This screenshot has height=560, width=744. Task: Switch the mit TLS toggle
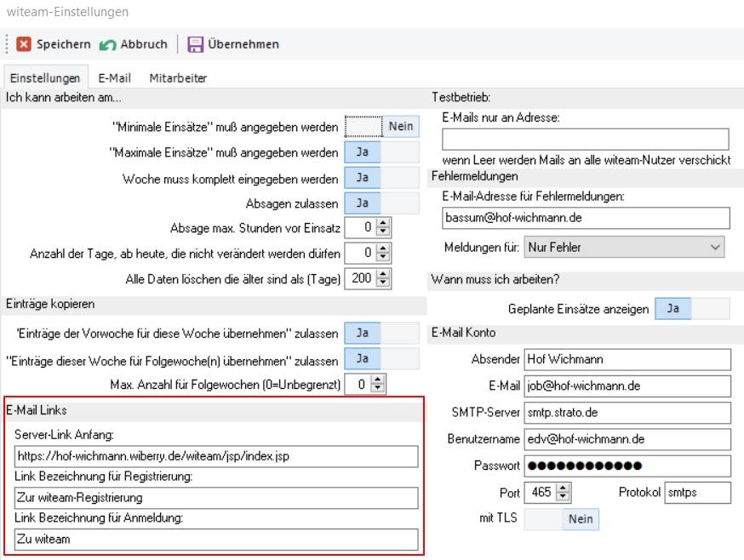562,518
